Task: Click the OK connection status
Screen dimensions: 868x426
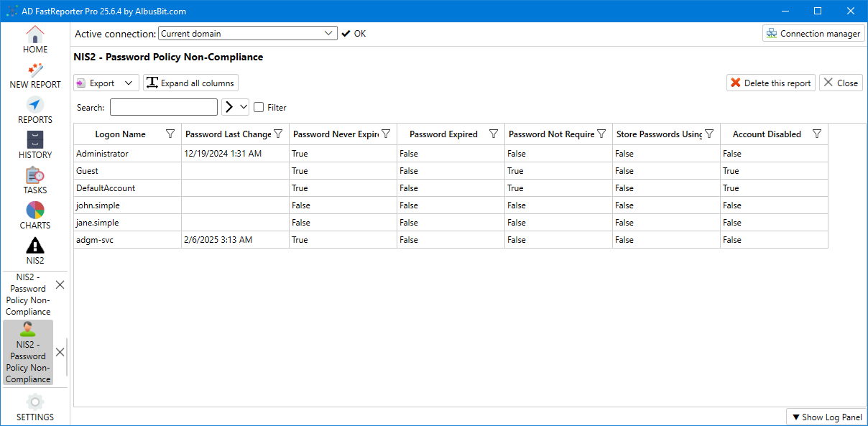Action: pyautogui.click(x=354, y=33)
